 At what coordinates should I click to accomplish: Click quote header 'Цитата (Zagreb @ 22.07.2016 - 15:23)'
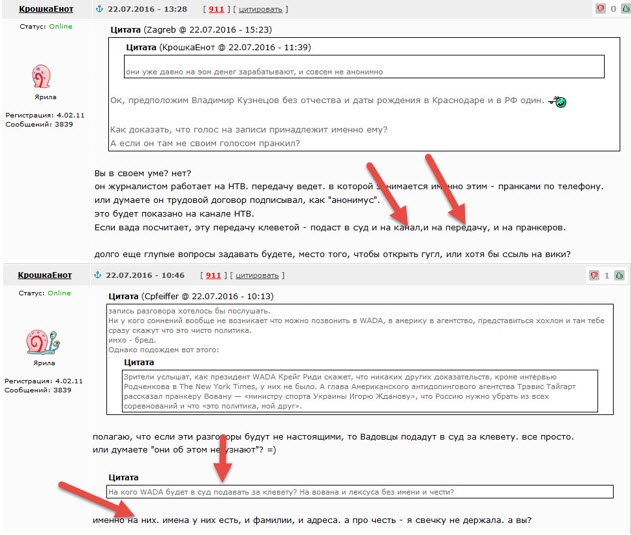tap(191, 30)
